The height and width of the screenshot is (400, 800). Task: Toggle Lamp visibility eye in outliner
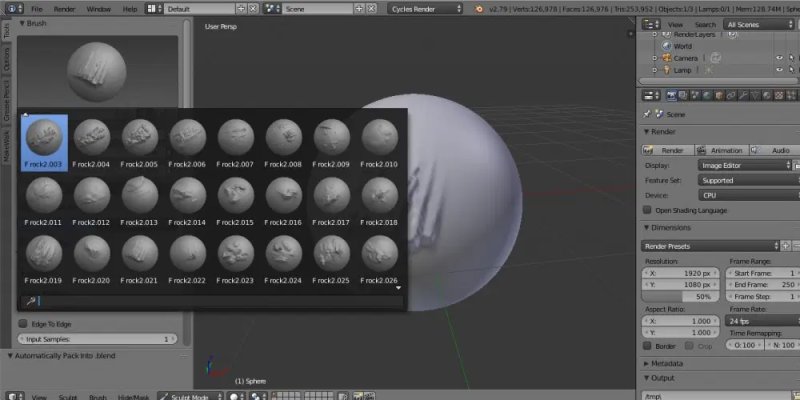point(779,70)
